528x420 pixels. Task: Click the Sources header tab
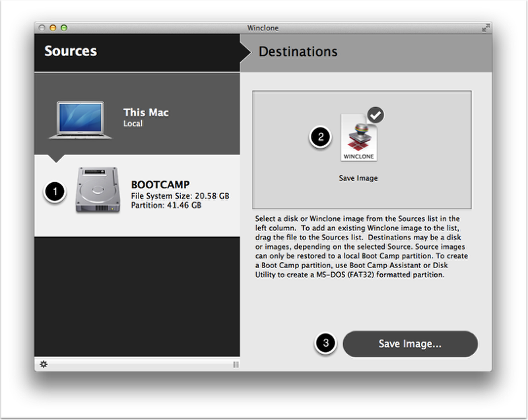click(71, 52)
